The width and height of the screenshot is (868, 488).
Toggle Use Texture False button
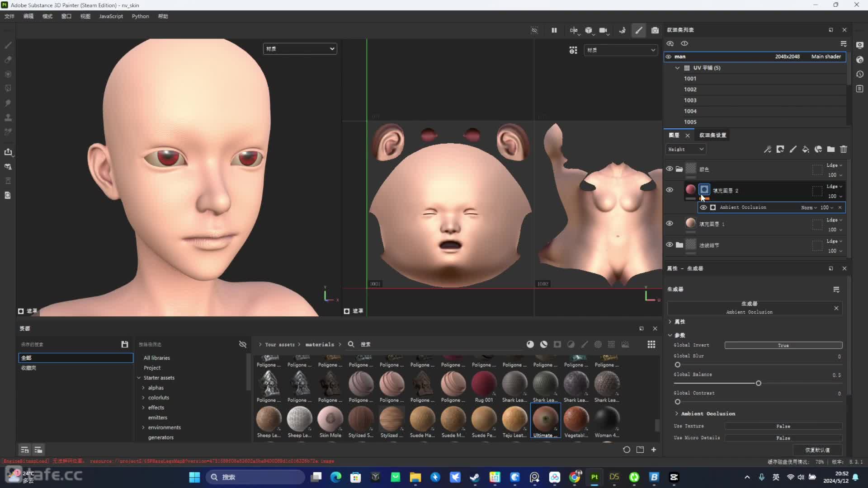pyautogui.click(x=783, y=426)
